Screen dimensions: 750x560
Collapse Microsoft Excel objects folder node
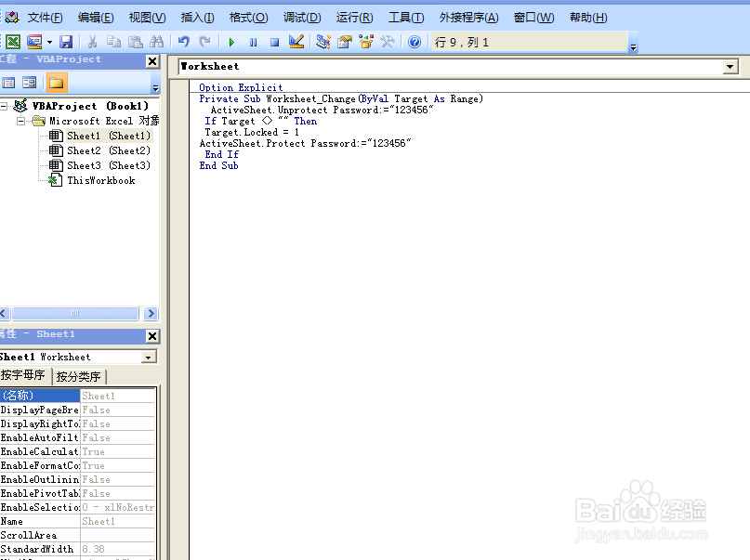(20, 121)
